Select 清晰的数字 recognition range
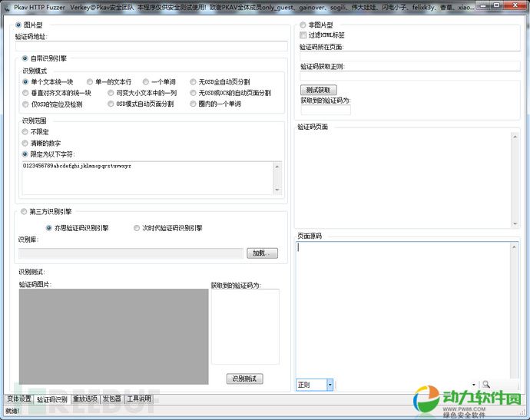 [25, 143]
